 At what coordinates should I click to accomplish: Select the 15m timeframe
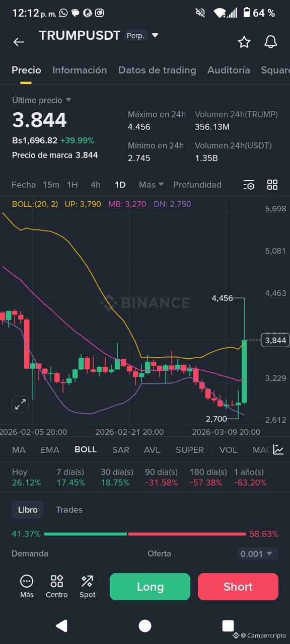51,185
